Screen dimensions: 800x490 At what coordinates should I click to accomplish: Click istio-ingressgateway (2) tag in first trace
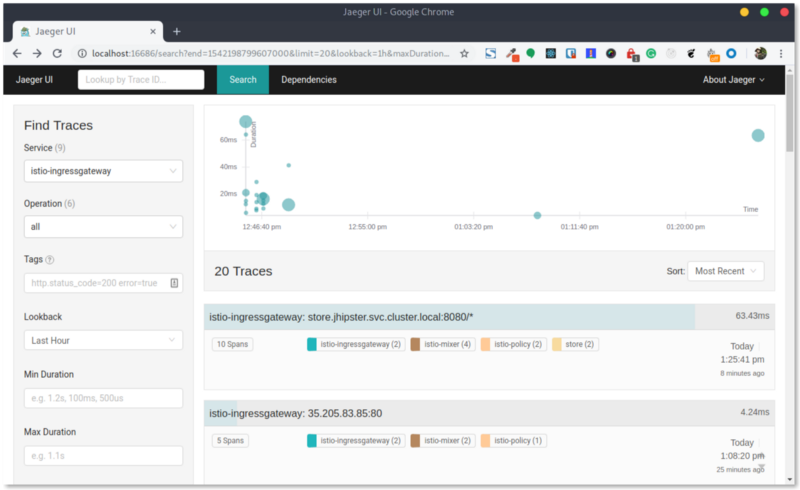355,345
